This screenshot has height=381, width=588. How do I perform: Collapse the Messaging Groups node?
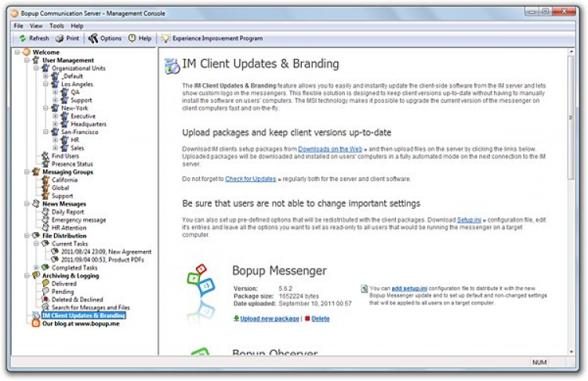(x=27, y=172)
